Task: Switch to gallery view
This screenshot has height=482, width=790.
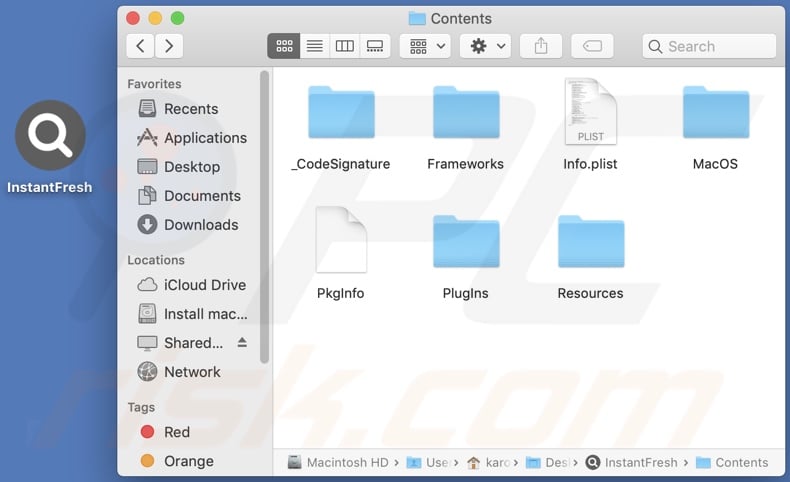Action: [x=375, y=46]
